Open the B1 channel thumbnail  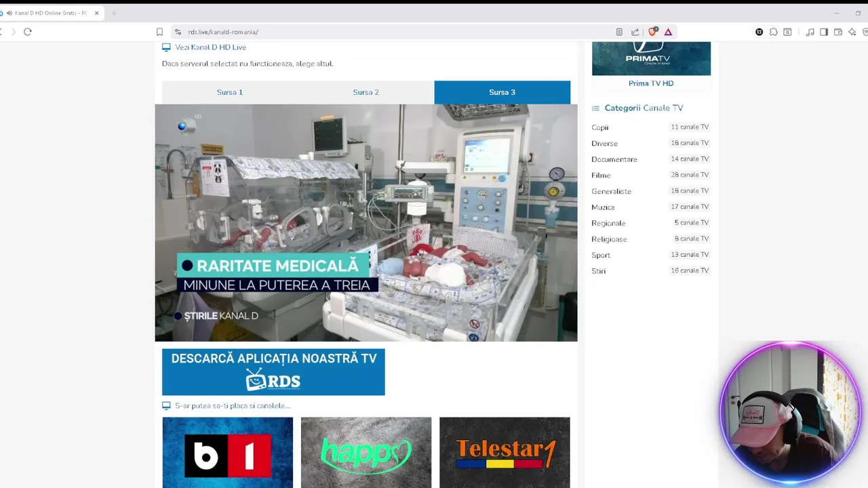point(228,453)
